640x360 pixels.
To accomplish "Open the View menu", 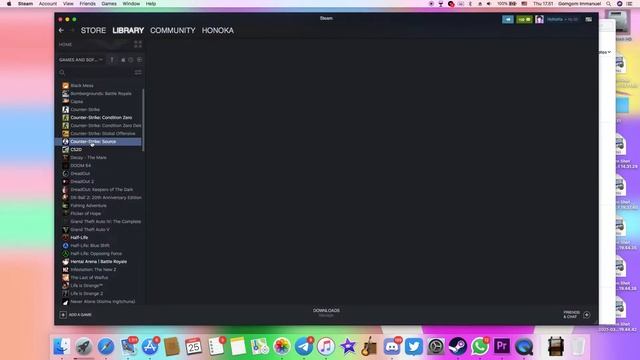I will click(x=68, y=4).
